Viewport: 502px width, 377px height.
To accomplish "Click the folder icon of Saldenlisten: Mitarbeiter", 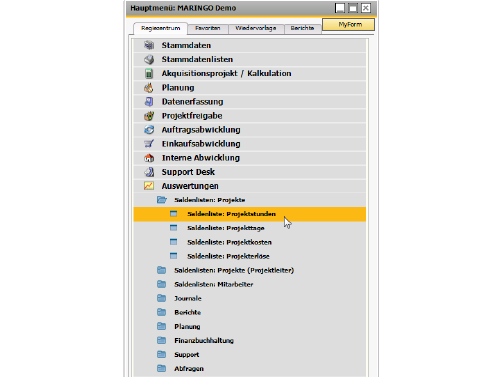I will tap(162, 284).
